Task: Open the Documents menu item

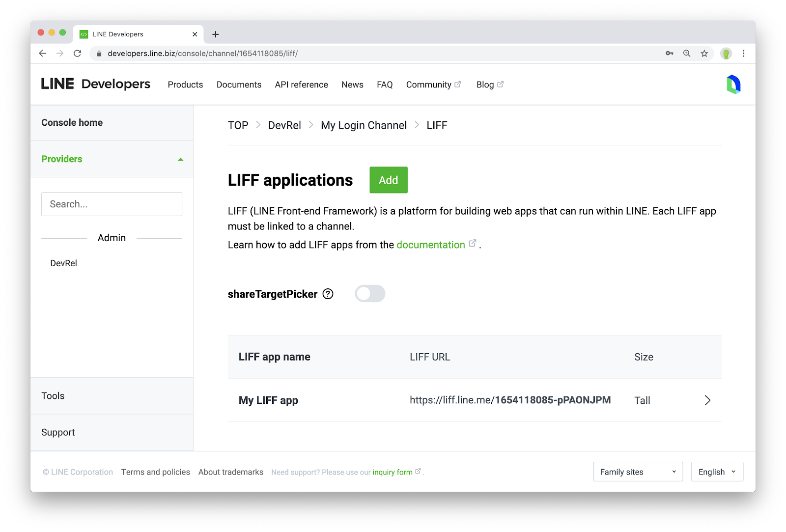Action: pyautogui.click(x=239, y=84)
